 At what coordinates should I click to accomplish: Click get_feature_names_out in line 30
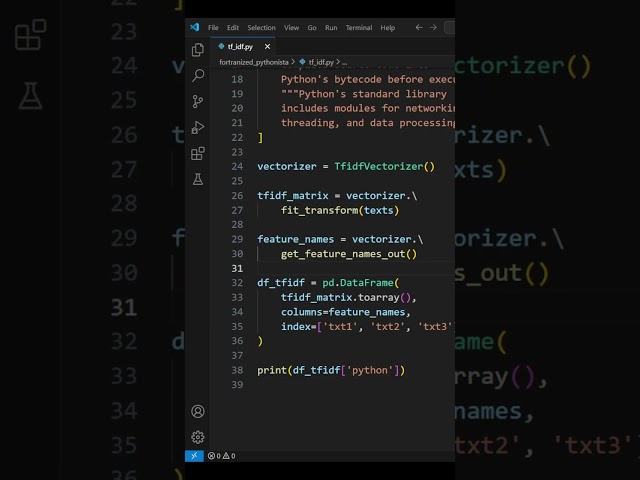[343, 254]
